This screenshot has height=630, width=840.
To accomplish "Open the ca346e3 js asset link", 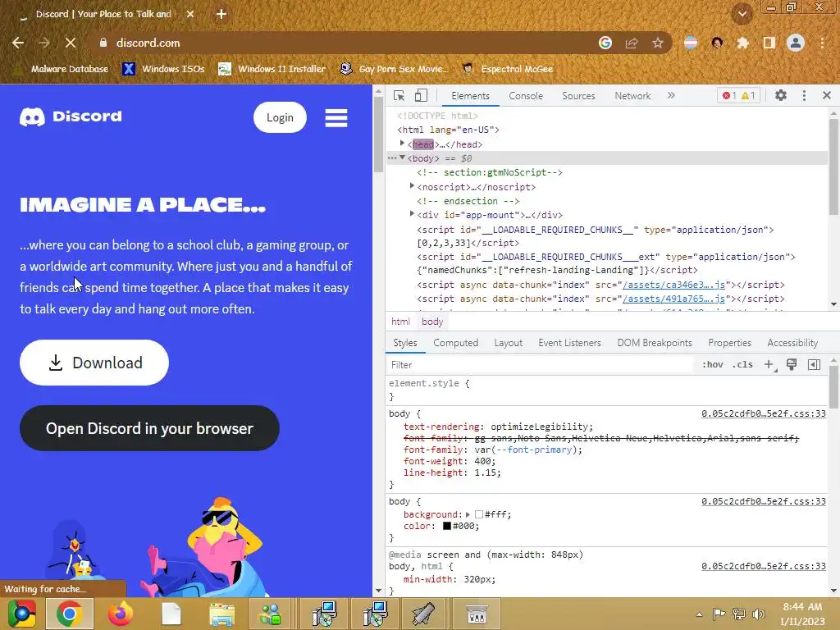I will coord(674,285).
